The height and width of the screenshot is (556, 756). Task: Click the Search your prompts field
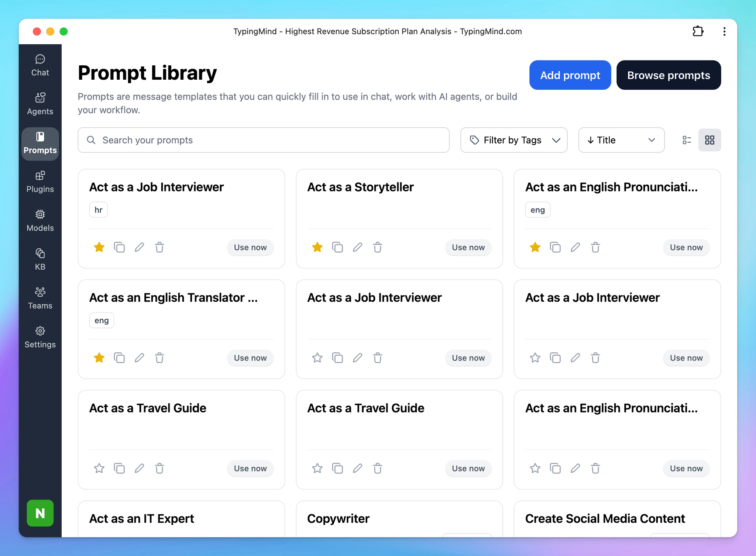pos(264,140)
